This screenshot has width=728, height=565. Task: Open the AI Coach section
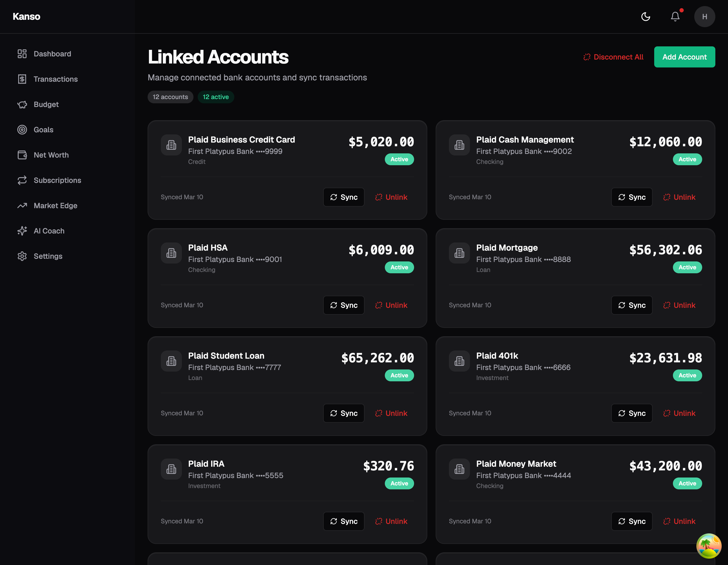point(49,231)
